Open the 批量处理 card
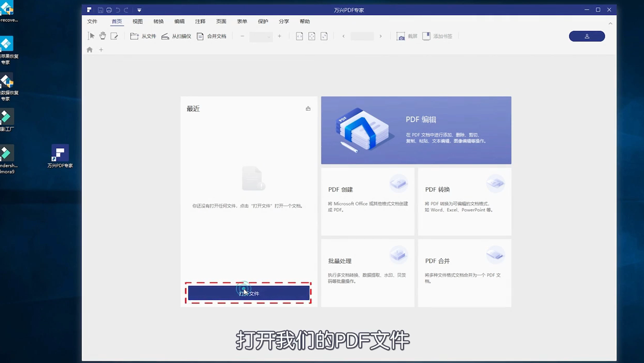644x363 pixels. click(x=368, y=273)
